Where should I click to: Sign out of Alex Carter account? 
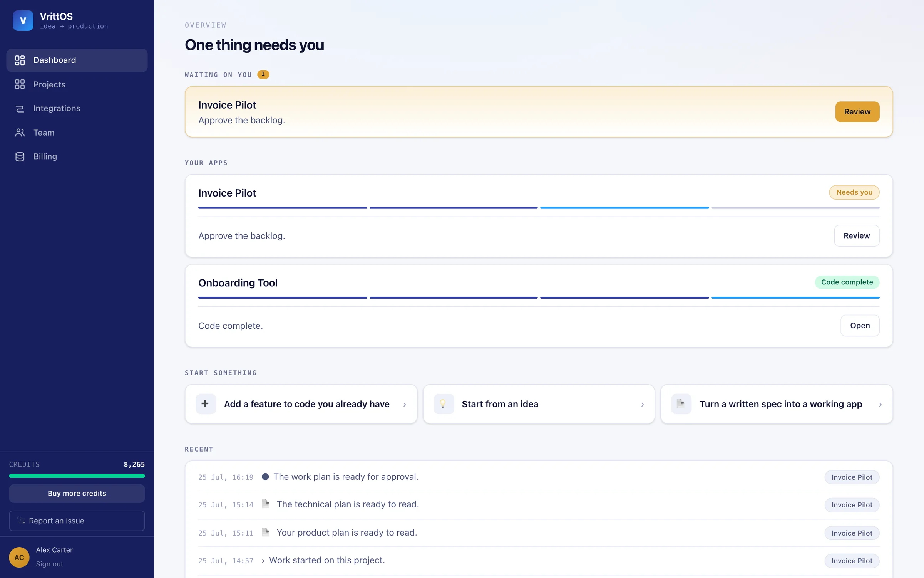coord(50,564)
